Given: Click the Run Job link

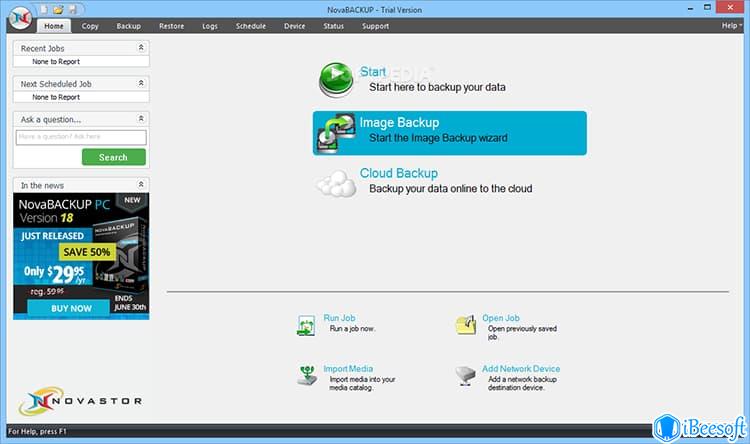Looking at the screenshot, I should [339, 318].
